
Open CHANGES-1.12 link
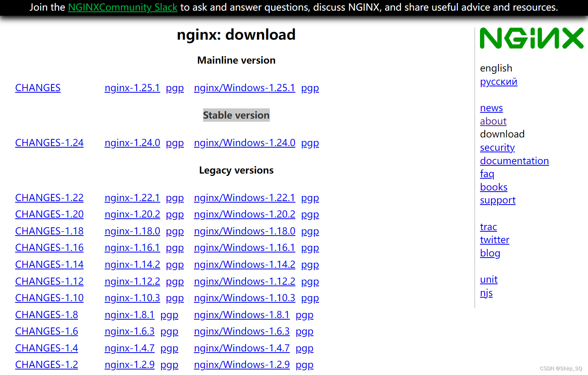[x=49, y=281]
